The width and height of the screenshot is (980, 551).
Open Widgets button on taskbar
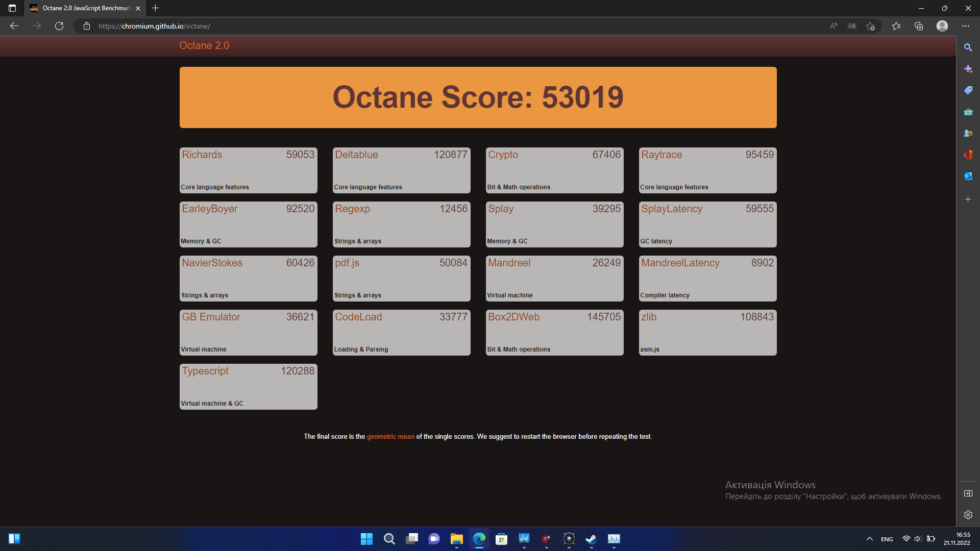[14, 539]
